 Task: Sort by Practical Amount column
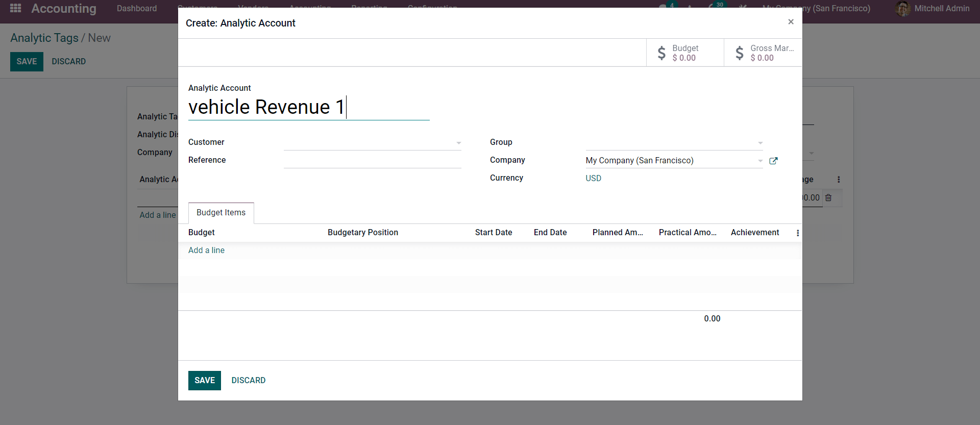688,233
